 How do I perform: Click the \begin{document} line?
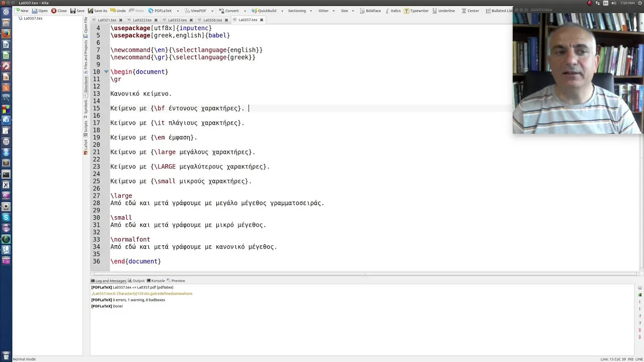[x=139, y=72]
